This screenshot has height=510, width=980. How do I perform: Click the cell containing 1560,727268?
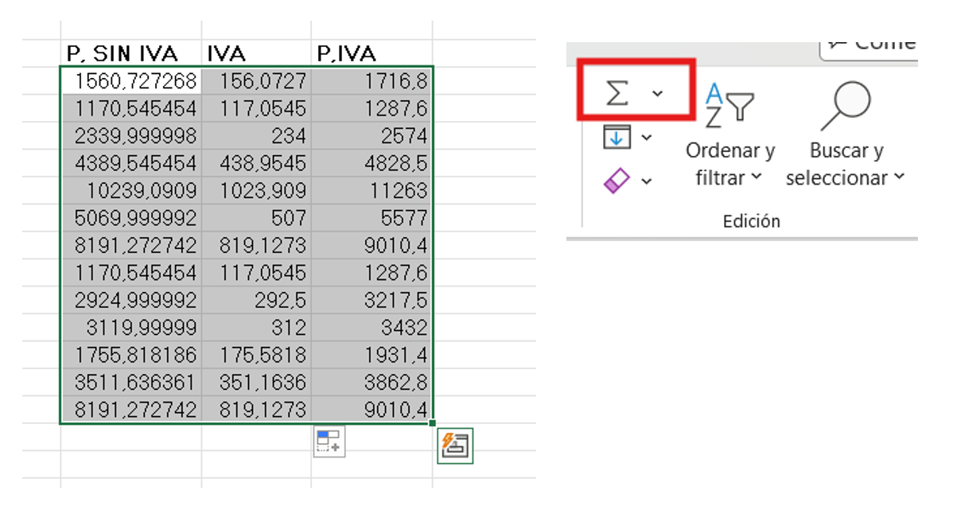[x=130, y=80]
